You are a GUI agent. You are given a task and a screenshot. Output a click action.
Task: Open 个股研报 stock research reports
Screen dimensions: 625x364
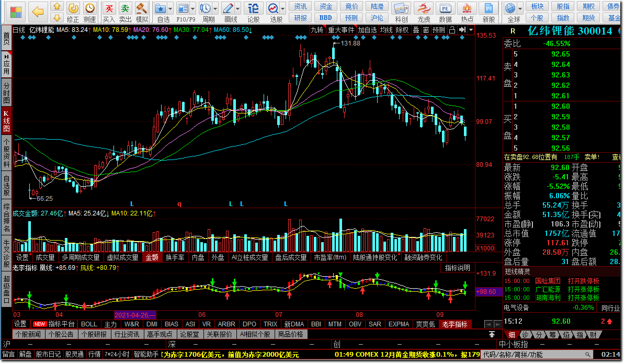pos(94,334)
